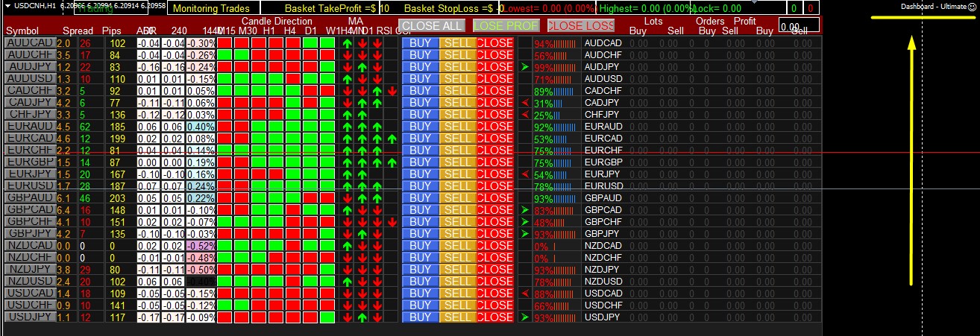The image size is (980, 336).
Task: Click the 94% strength bar for AUDCAD
Action: 556,44
